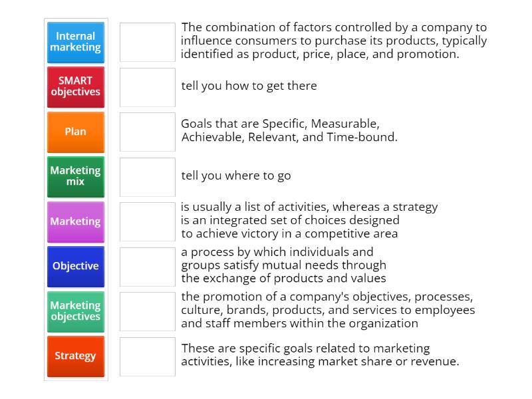The image size is (532, 399).
Task: Click the answer box beside the market share definition
Action: (146, 356)
